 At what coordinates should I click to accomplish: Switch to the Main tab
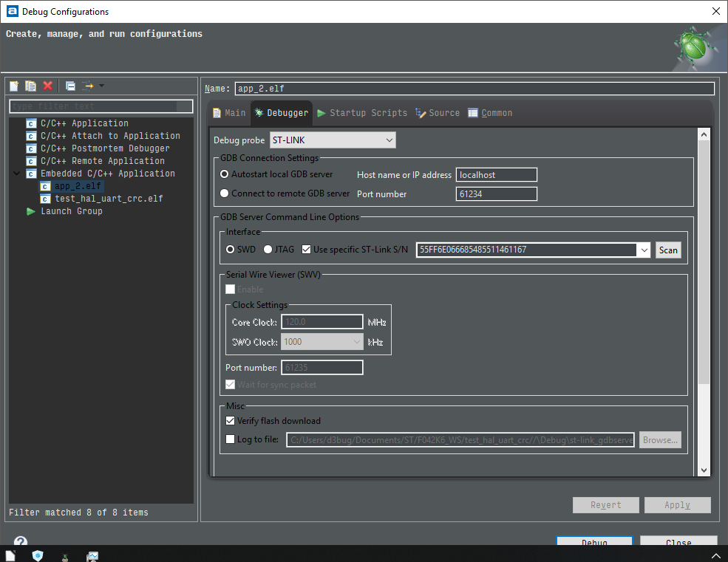pos(229,113)
